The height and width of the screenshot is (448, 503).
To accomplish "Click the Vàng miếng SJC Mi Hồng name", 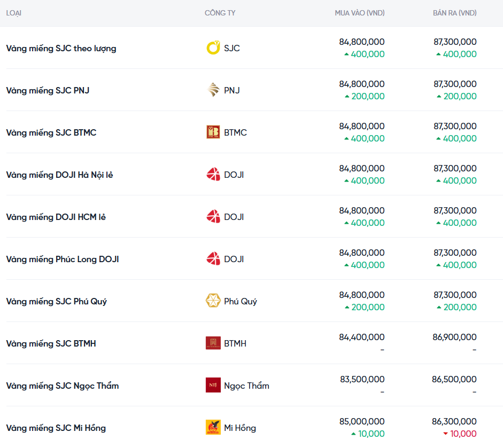I will pyautogui.click(x=56, y=428).
